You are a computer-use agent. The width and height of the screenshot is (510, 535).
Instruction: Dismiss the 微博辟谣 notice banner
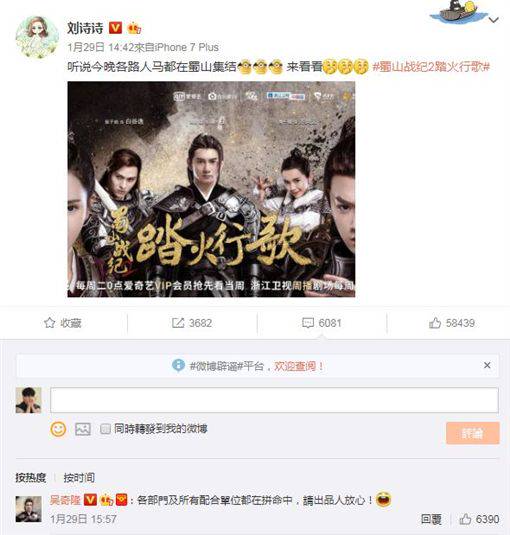pyautogui.click(x=487, y=365)
